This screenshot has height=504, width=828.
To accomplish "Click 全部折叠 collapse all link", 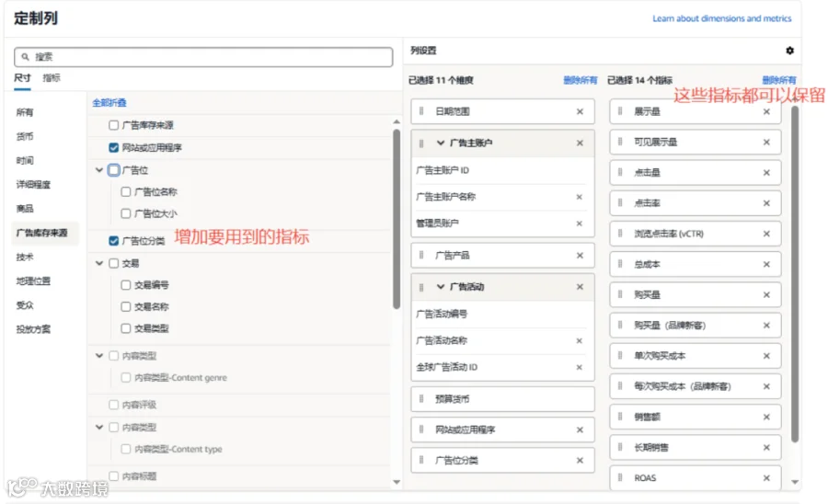I will point(109,103).
